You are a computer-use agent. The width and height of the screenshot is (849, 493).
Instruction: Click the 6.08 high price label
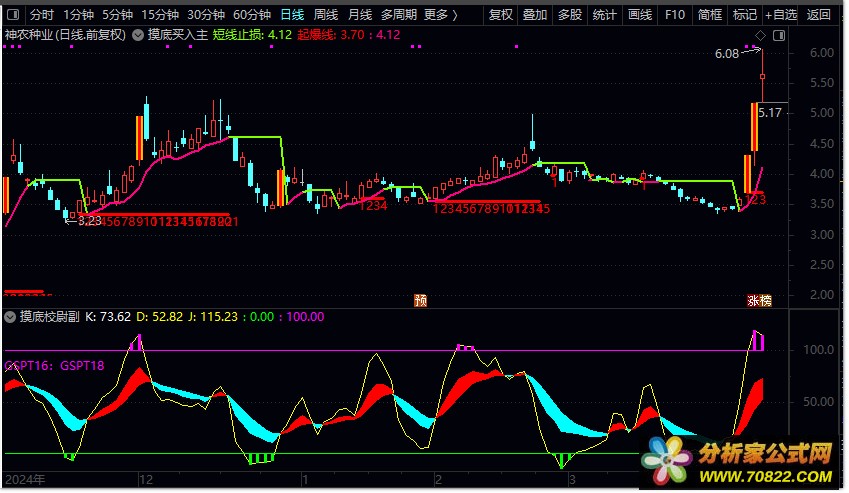[727, 54]
